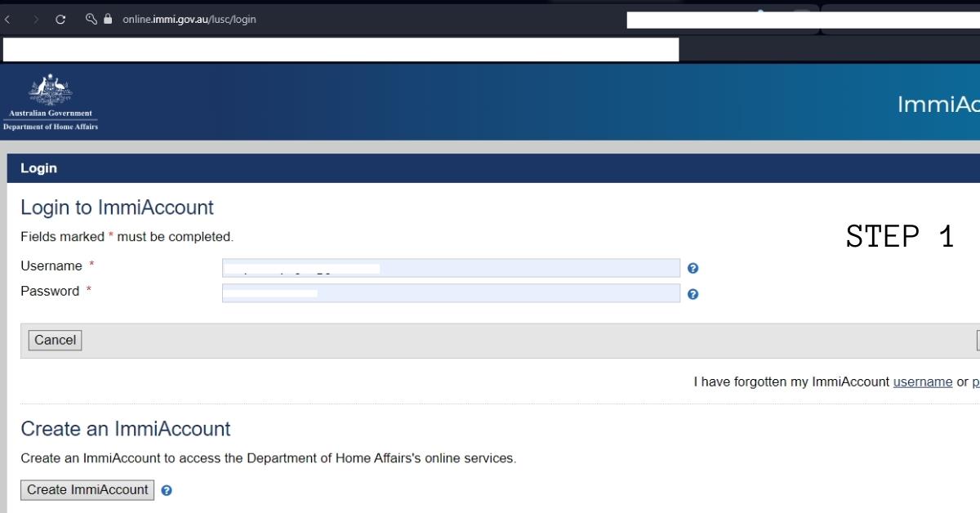Image resolution: width=980 pixels, height=513 pixels.
Task: Click the Cancel button
Action: tap(56, 341)
